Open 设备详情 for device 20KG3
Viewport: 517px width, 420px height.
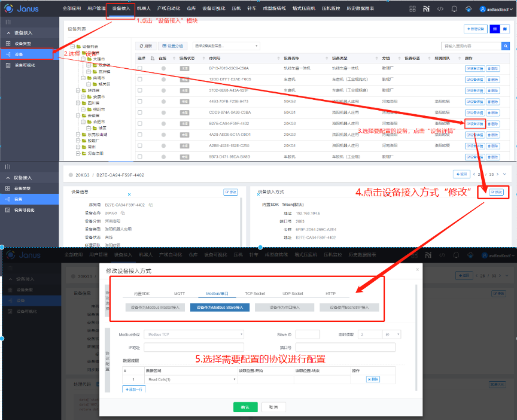475,124
